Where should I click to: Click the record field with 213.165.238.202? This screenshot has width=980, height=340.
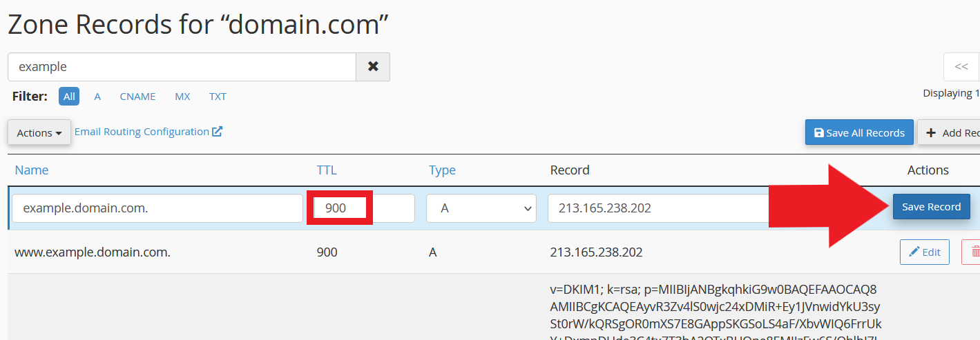coord(660,208)
